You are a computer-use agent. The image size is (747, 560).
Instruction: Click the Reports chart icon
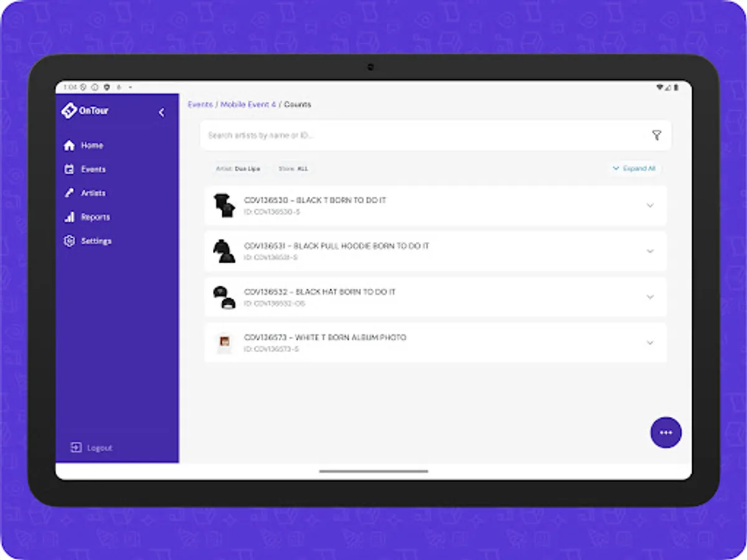(x=70, y=217)
